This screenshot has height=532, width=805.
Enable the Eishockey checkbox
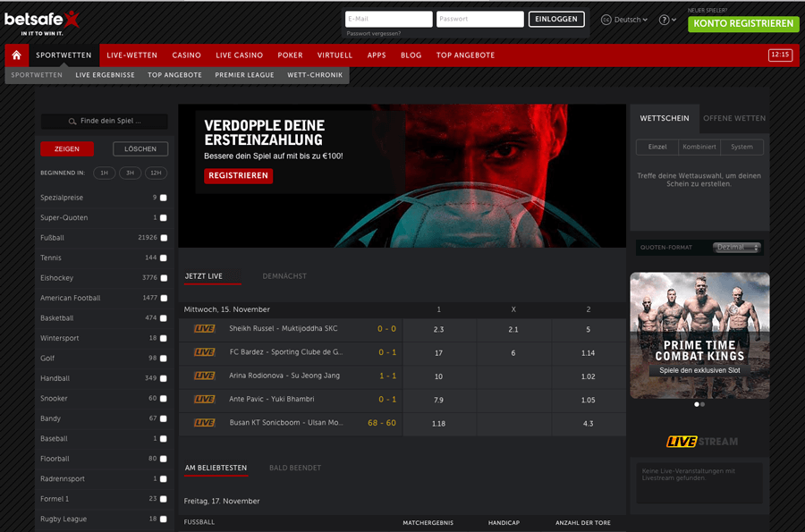164,278
